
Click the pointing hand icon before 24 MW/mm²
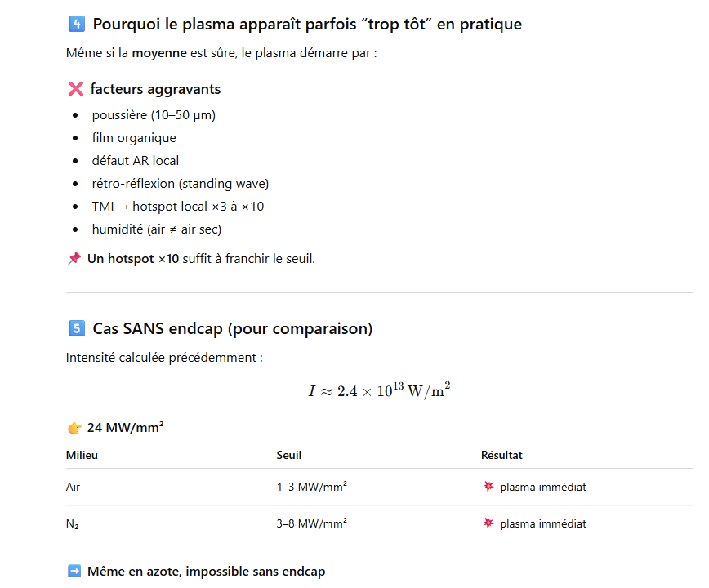click(74, 427)
